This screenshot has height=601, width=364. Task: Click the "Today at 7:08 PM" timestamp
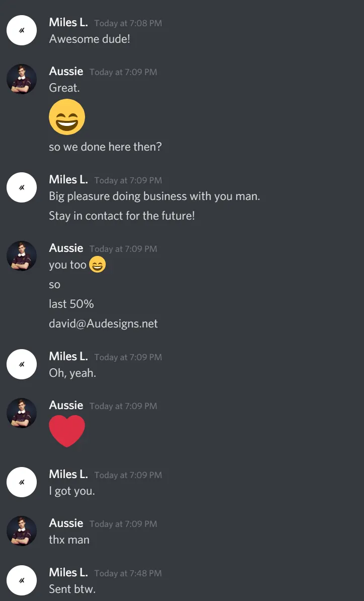tap(128, 23)
